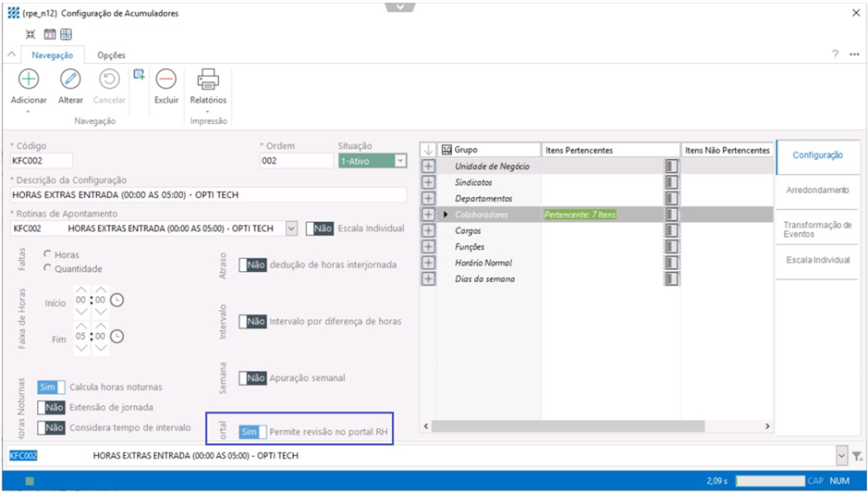868x493 pixels.
Task: Click the Descrição da Configuração text field
Action: (x=208, y=195)
